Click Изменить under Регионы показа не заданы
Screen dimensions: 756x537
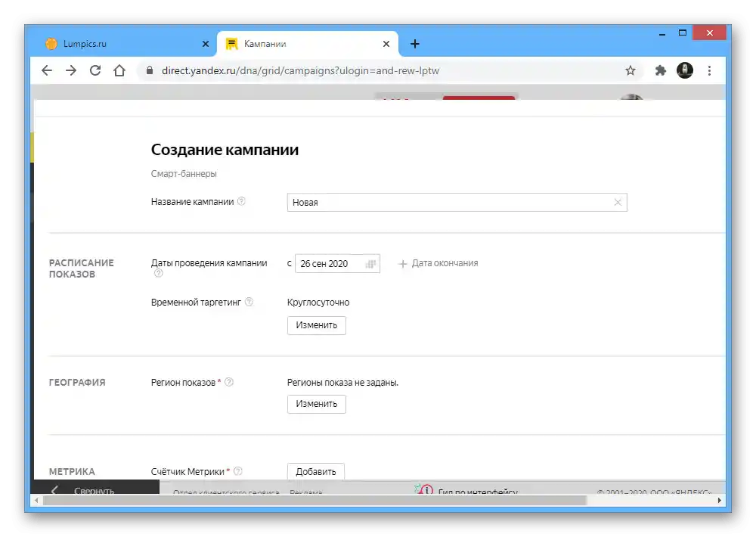tap(316, 404)
